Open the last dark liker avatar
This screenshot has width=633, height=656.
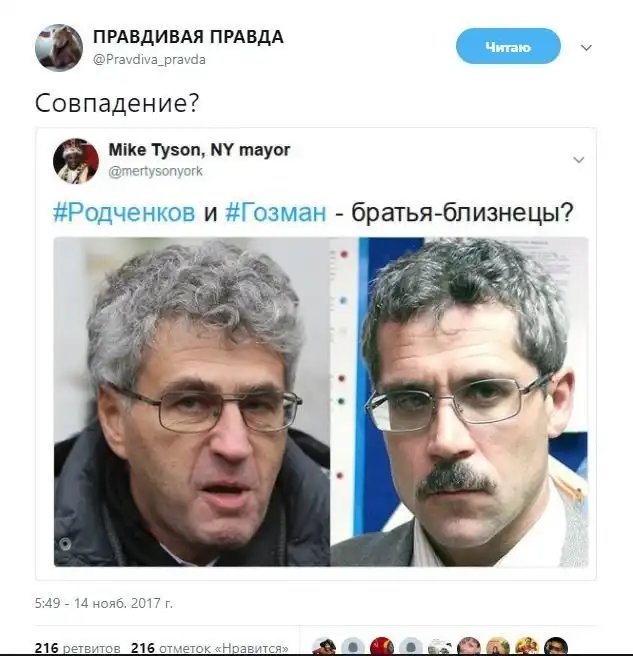tap(556, 647)
